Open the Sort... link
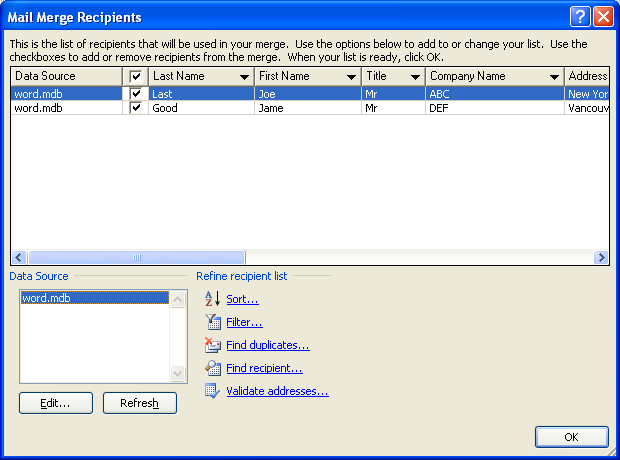The height and width of the screenshot is (460, 620). pyautogui.click(x=242, y=299)
